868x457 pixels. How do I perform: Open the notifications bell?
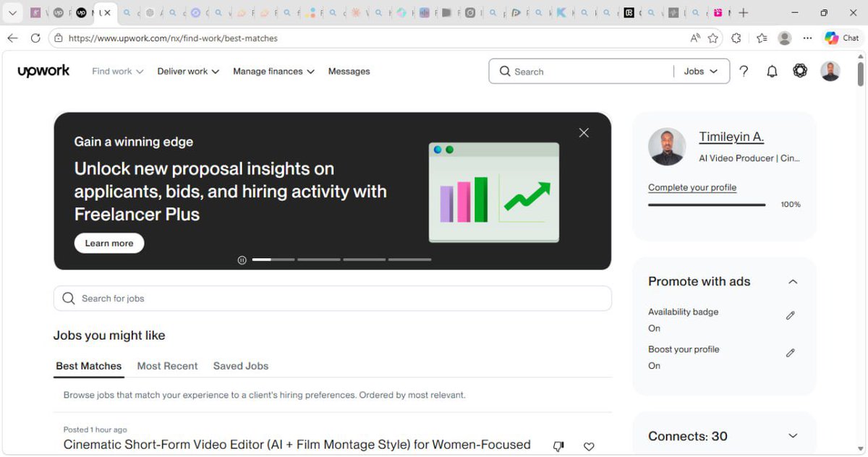772,71
